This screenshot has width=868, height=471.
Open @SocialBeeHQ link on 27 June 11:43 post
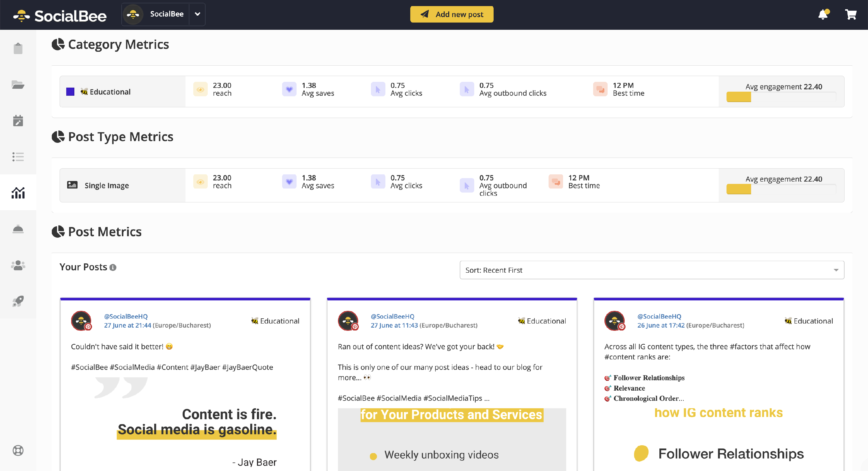click(x=392, y=317)
